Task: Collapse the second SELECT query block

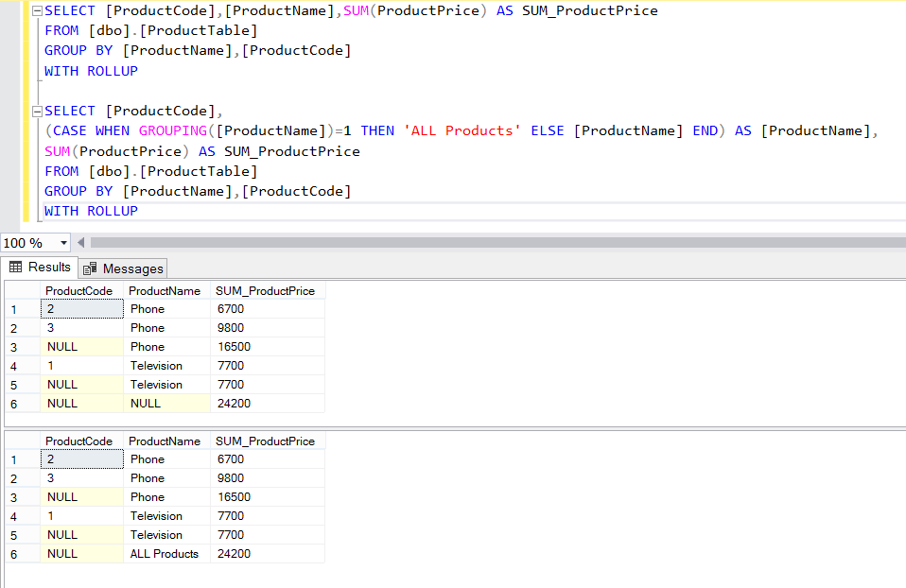Action: 37,111
